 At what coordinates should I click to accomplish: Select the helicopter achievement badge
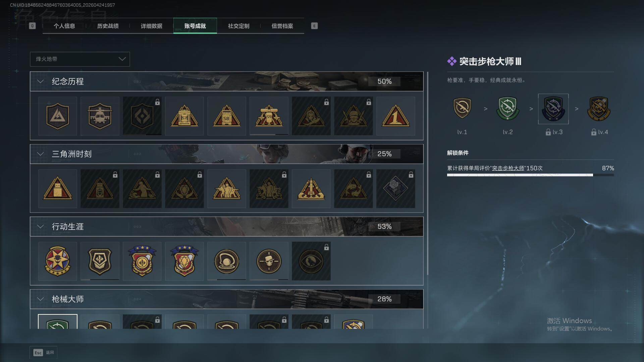click(100, 116)
